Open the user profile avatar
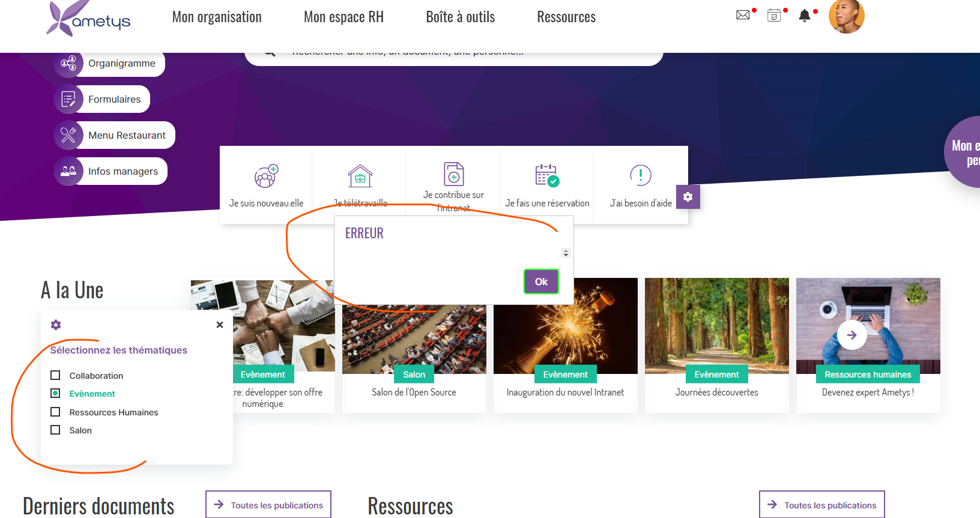Screen dimensions: 980x518 [847, 16]
